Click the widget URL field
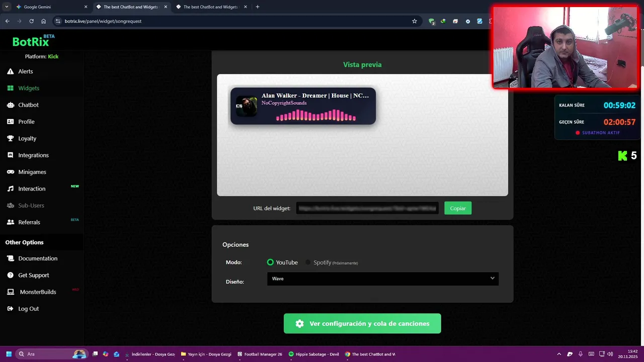Screen dimensions: 644x362 367,208
